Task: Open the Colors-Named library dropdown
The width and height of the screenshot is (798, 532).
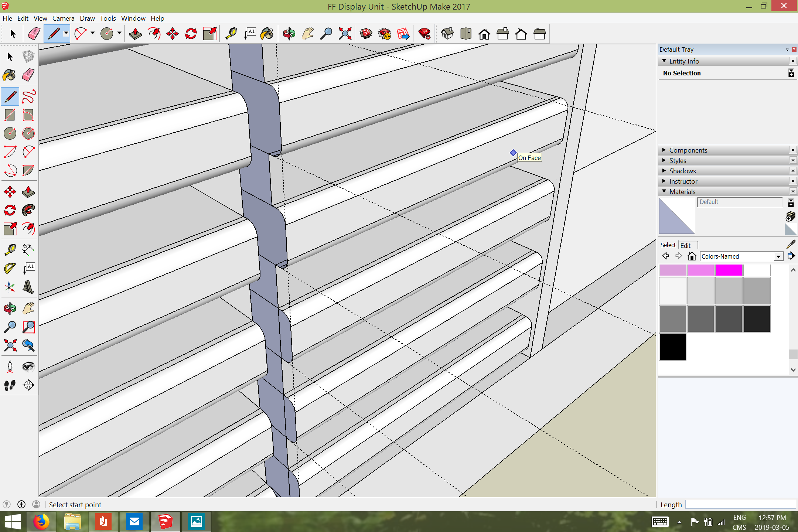Action: point(778,256)
